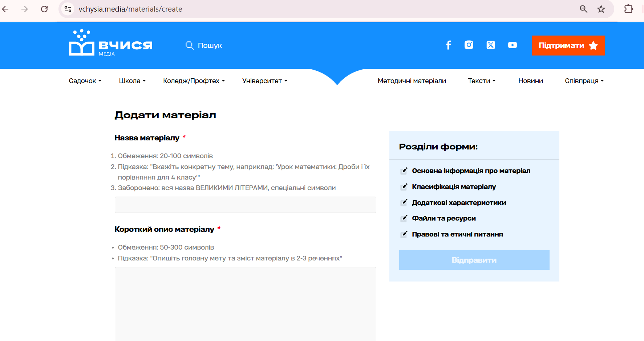The width and height of the screenshot is (644, 341).
Task: Click the Розділи форми: heading
Action: click(x=438, y=147)
